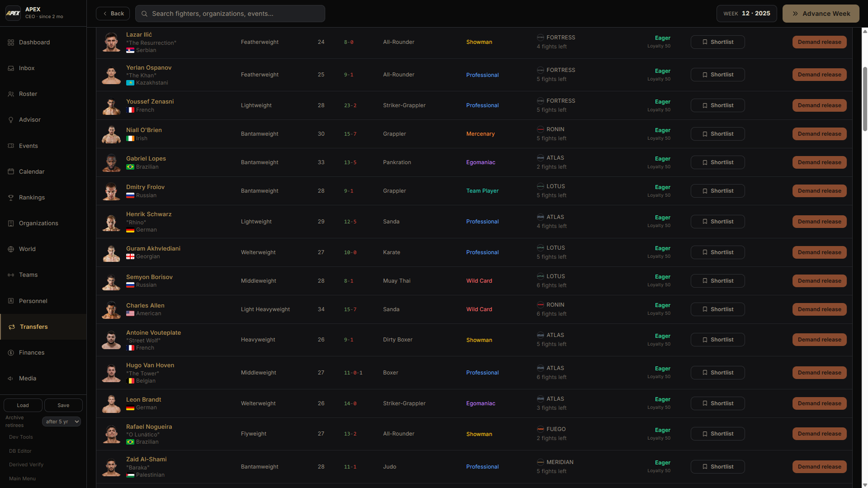Viewport: 868px width, 488px height.
Task: Click the Personnel sidebar icon
Action: [11, 301]
